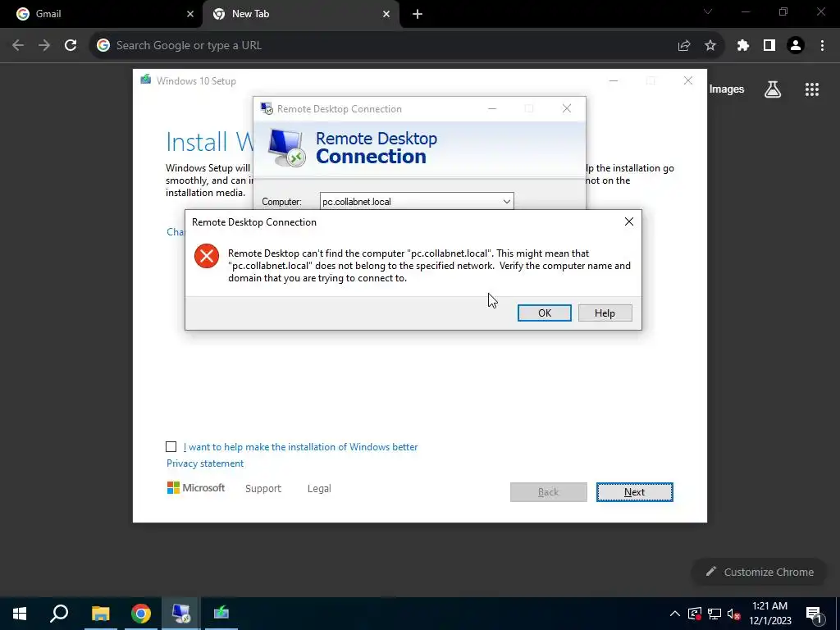Minimize the Windows 10 Setup window
This screenshot has width=840, height=630.
pyautogui.click(x=614, y=81)
